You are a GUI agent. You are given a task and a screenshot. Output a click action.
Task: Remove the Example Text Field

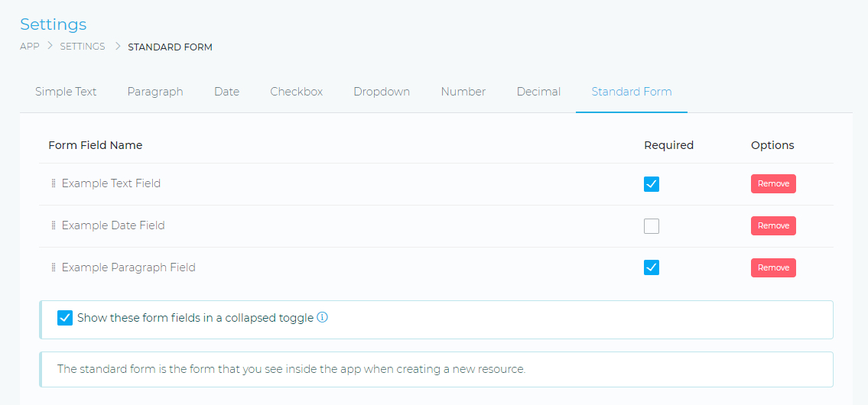coord(773,184)
